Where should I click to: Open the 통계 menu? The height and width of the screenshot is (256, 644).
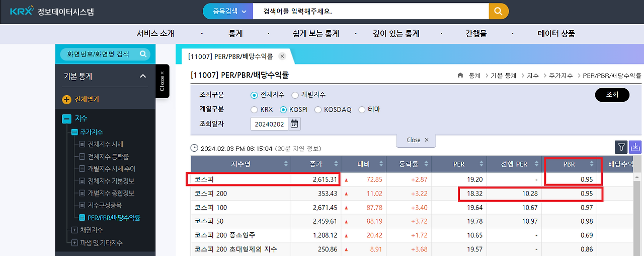235,34
